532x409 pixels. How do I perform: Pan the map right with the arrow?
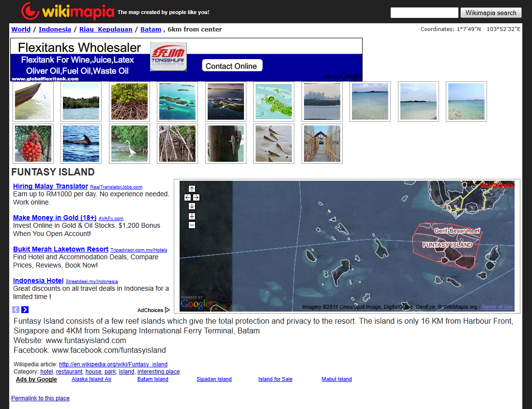[196, 197]
